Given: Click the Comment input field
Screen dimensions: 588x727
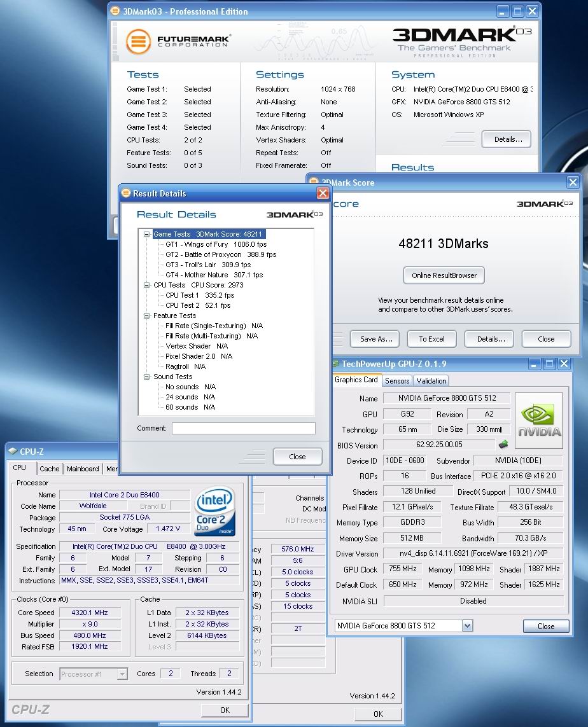Looking at the screenshot, I should tap(244, 429).
